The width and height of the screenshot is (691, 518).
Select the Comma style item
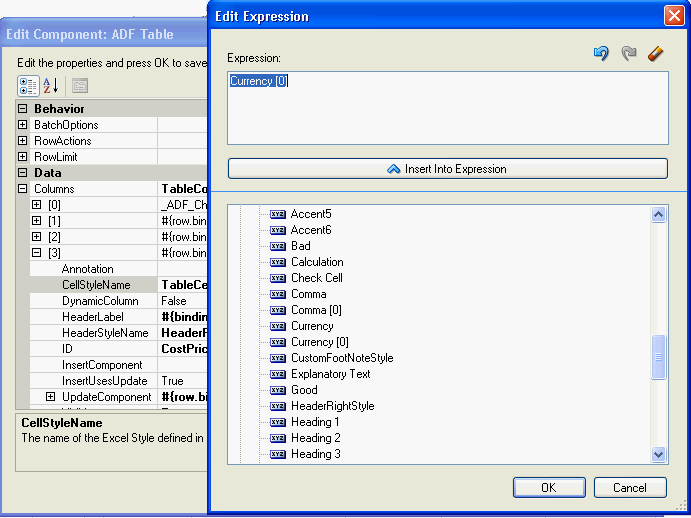click(x=308, y=294)
